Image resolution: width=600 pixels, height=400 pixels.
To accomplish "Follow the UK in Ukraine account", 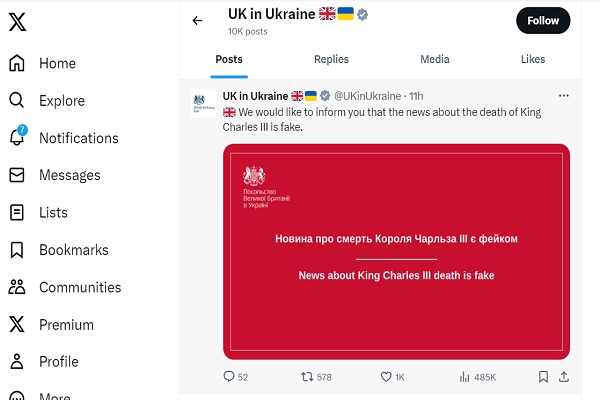I will 543,20.
